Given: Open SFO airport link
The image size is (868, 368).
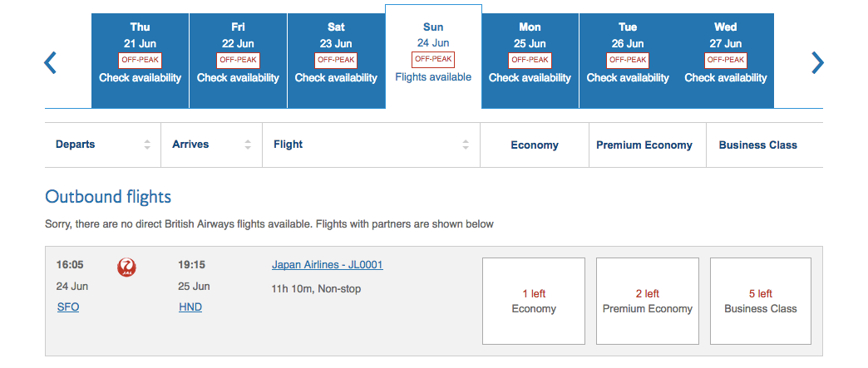Looking at the screenshot, I should coord(68,307).
